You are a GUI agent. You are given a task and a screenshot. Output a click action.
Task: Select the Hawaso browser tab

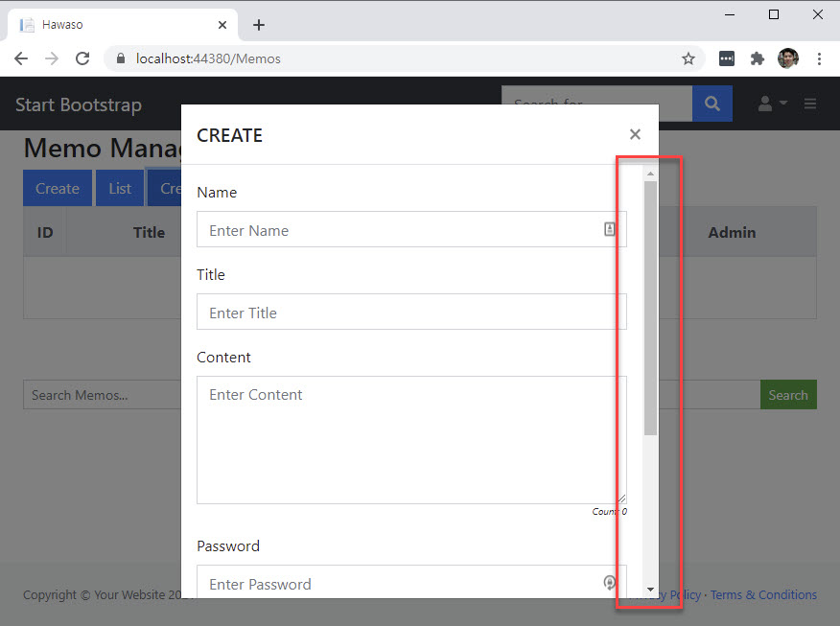pos(115,25)
